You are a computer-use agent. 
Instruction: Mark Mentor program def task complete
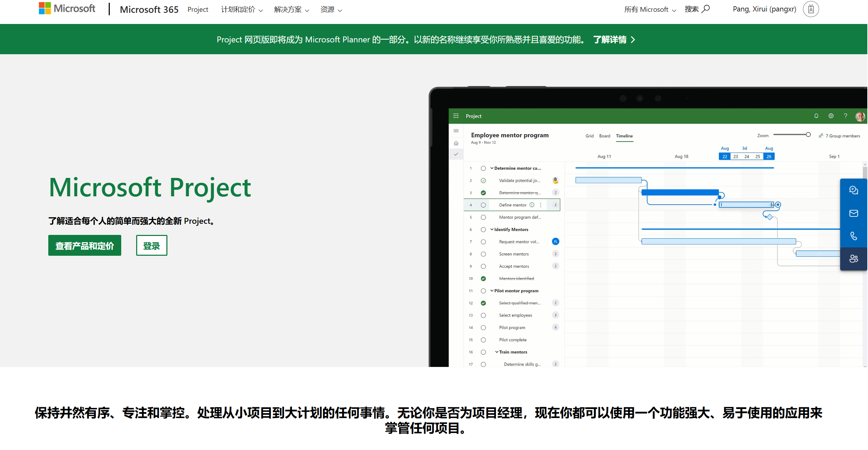point(483,217)
